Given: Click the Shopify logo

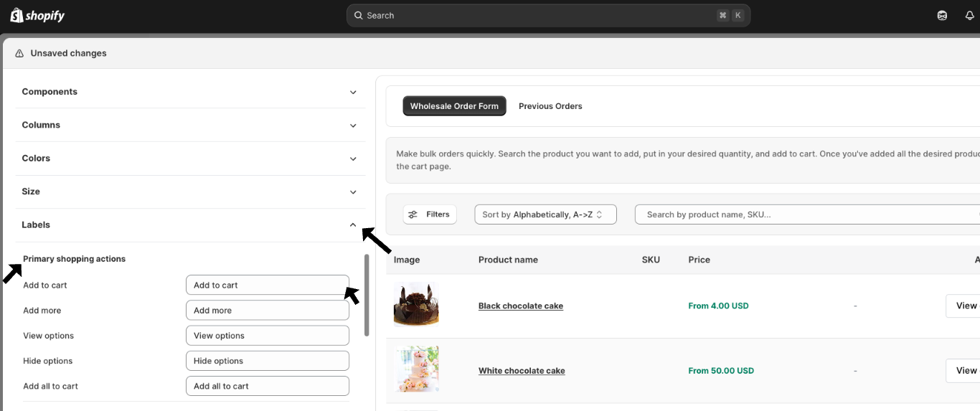Looking at the screenshot, I should point(37,15).
